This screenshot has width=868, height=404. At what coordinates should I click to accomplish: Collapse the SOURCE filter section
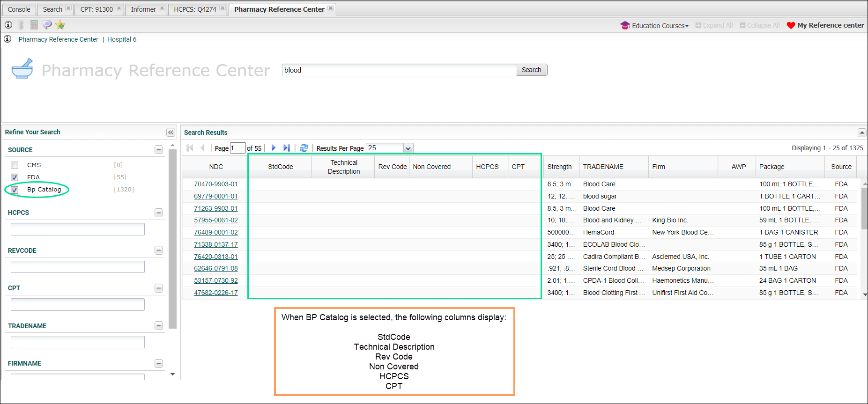(x=159, y=150)
